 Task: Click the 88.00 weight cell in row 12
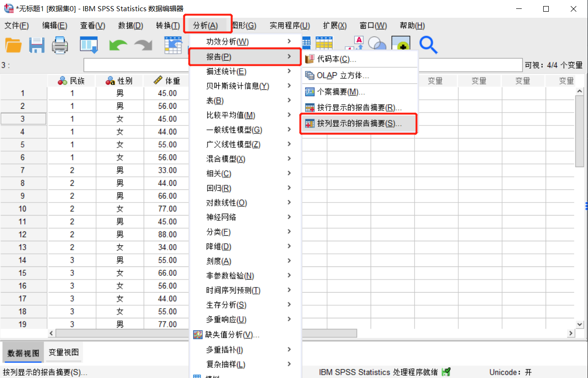(167, 234)
